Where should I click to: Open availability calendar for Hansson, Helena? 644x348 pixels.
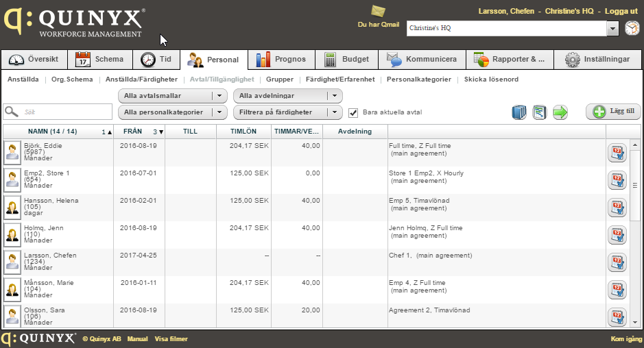[x=617, y=208]
